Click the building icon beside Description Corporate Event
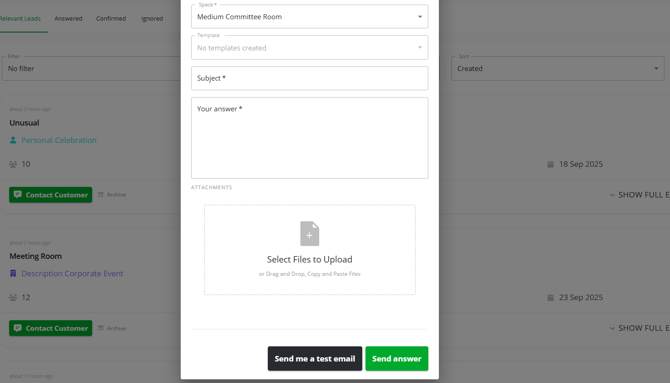670x383 pixels. [x=13, y=274]
